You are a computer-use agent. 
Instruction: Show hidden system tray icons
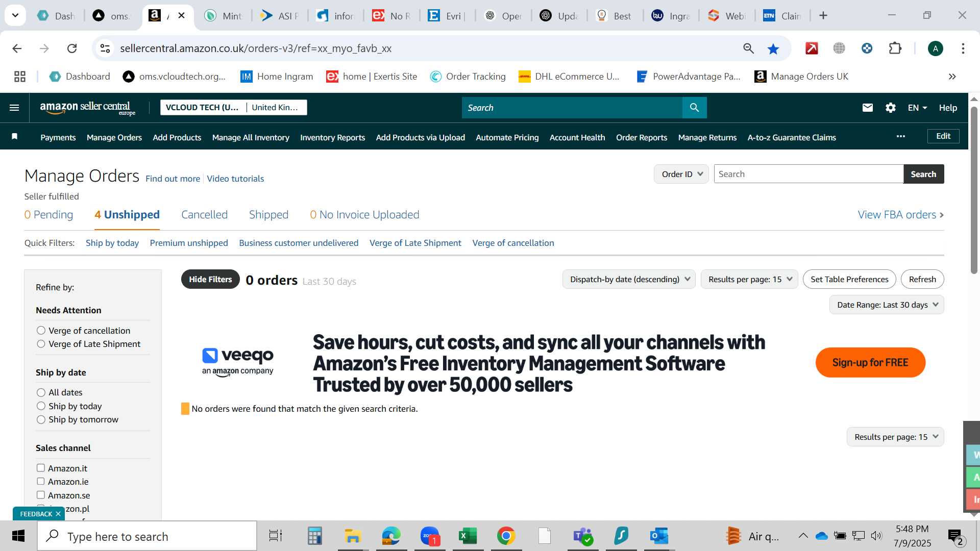[803, 536]
